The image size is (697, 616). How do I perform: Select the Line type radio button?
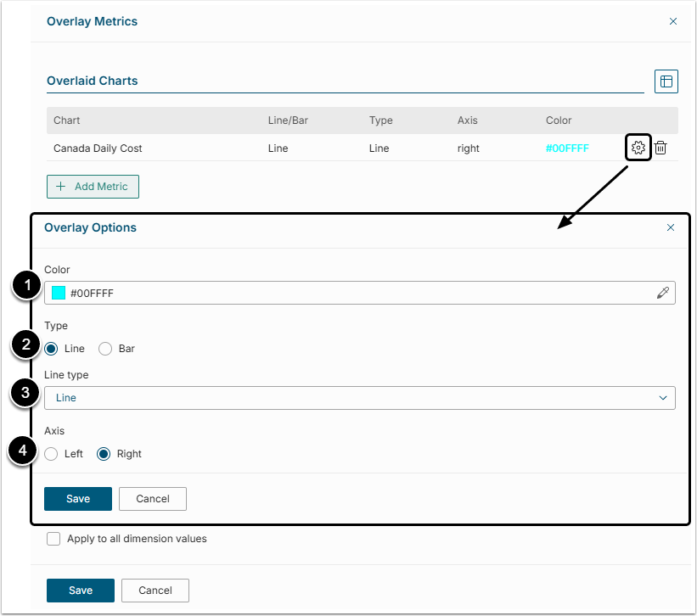(51, 349)
